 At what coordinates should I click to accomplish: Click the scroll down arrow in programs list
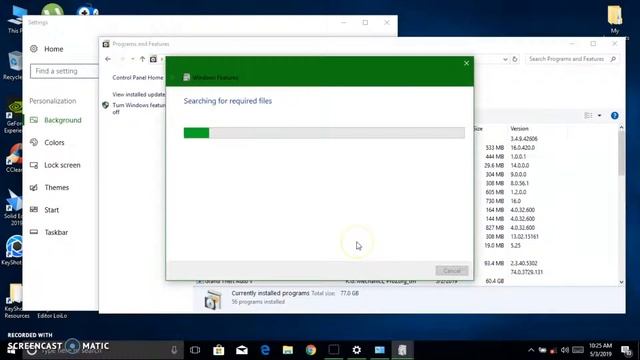pos(621,282)
